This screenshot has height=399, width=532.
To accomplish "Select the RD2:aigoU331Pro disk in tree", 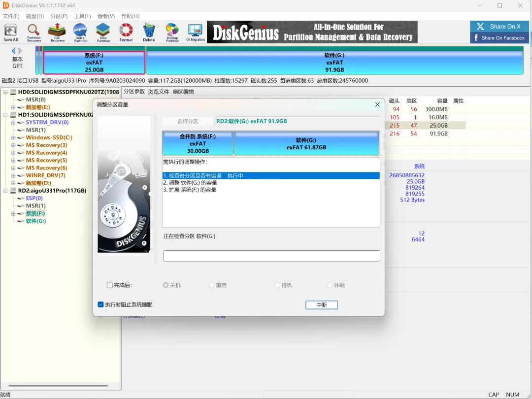I will (52, 191).
